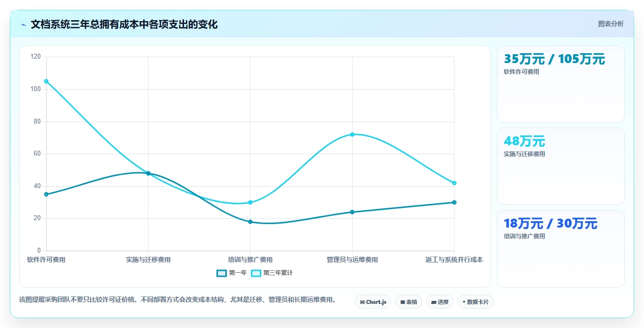
Task: Click the 第三年累计 返工 point at 42
Action: [454, 183]
